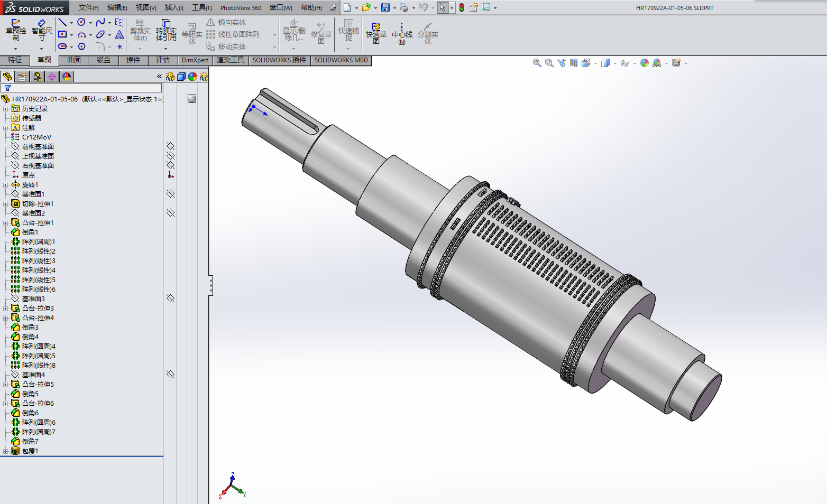Image resolution: width=827 pixels, height=504 pixels.
Task: Select the Centerpoint Arc sketch tool
Action: click(81, 34)
